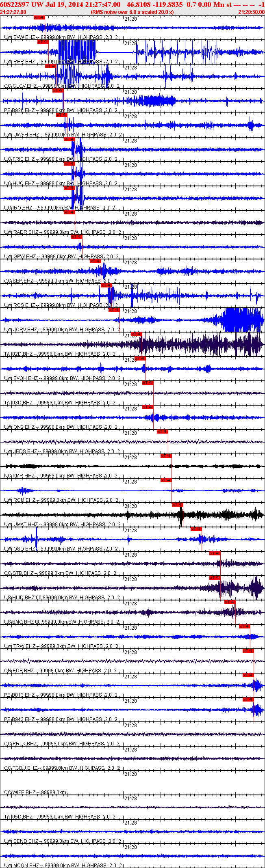This screenshot has height=868, width=265.
Task: Click the red pick flag on JORV trace
Action: (x=114, y=310)
